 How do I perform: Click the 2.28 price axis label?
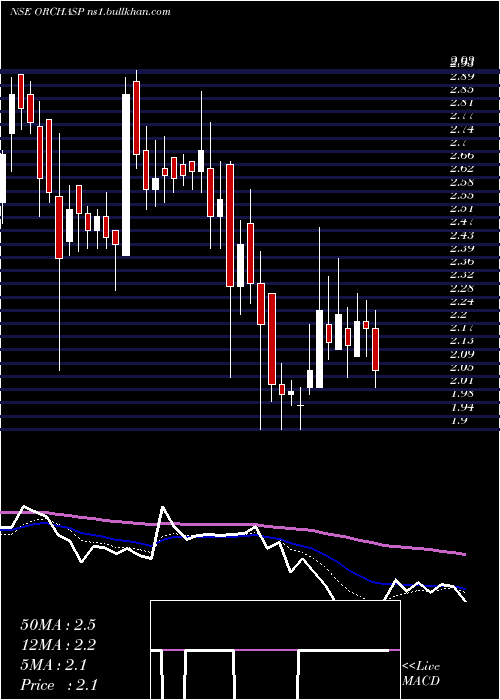[x=462, y=288]
